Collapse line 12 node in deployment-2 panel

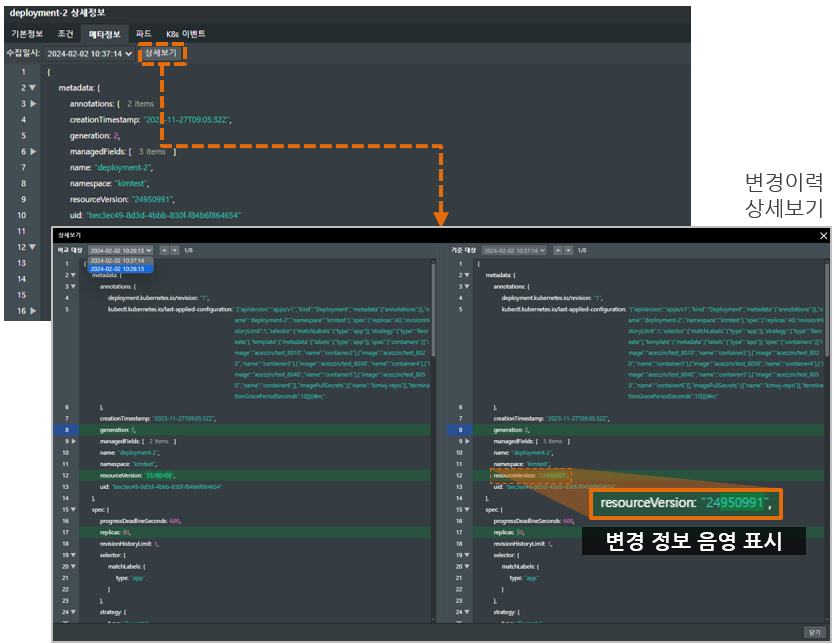tap(32, 247)
